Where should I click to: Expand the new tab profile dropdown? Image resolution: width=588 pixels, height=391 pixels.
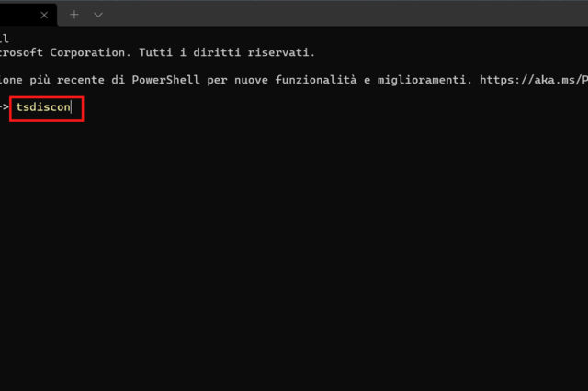[98, 15]
